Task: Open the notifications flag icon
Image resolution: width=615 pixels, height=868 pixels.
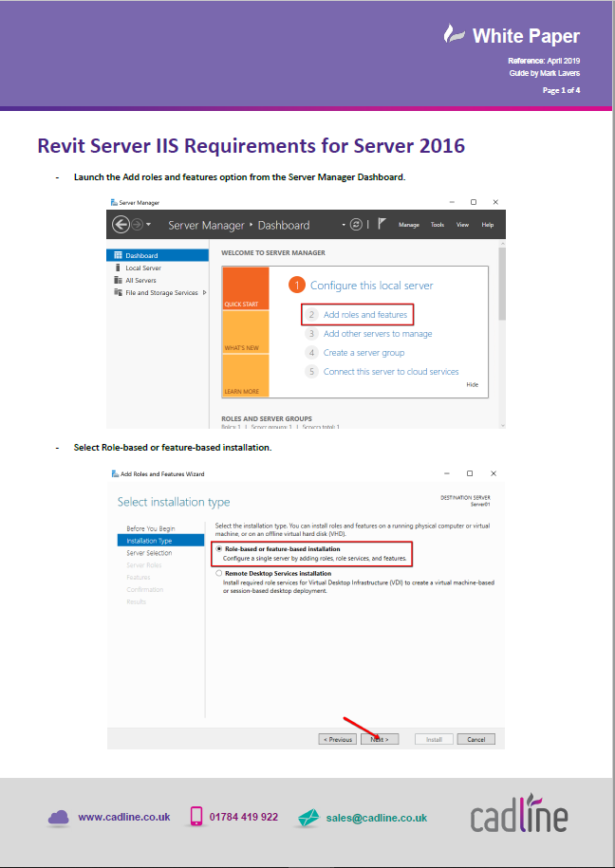Action: 382,224
